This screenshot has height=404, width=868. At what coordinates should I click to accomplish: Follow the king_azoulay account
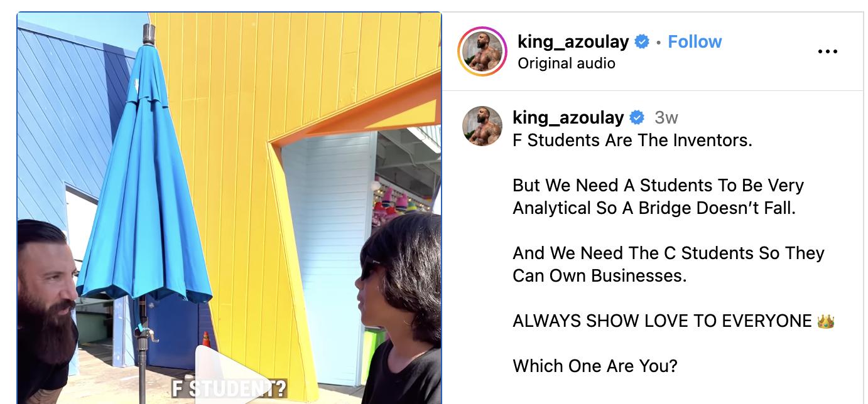click(695, 42)
